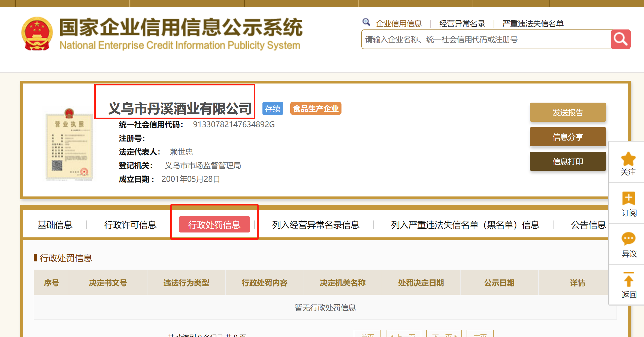Screen dimensions: 644x337
Task: Click the 暂无行政处罚信息 empty-table message
Action: pos(325,308)
